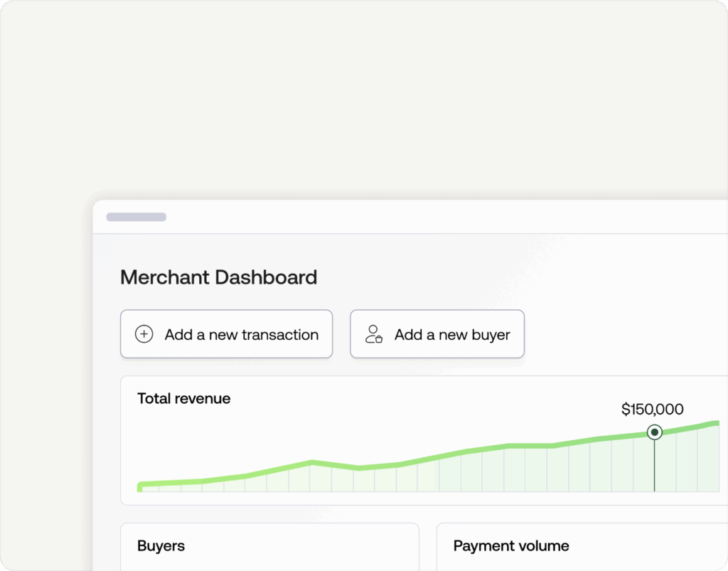Select the circular data point on revenue chart
728x571 pixels.
(x=654, y=432)
